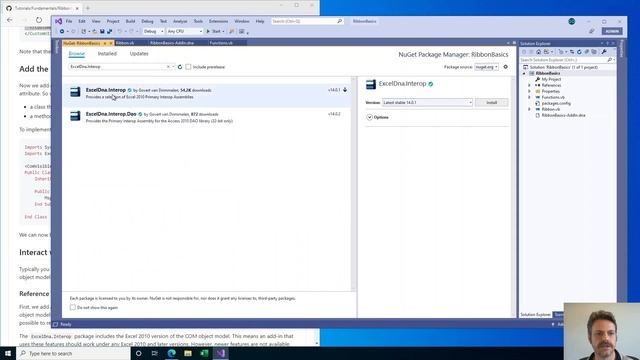Select the Browse packages tab
The image size is (640, 360).
(x=77, y=53)
